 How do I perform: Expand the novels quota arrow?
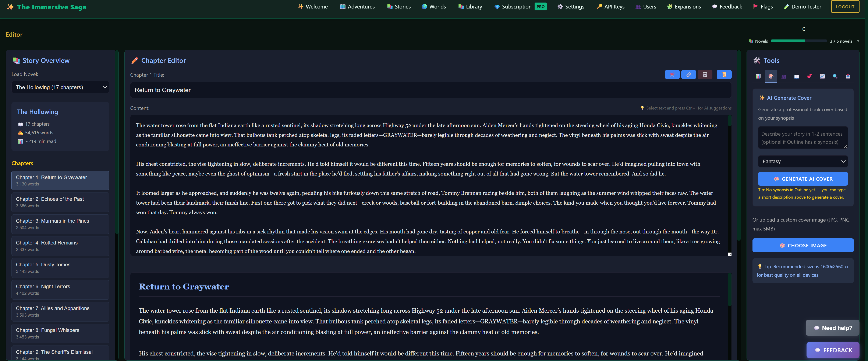(858, 41)
